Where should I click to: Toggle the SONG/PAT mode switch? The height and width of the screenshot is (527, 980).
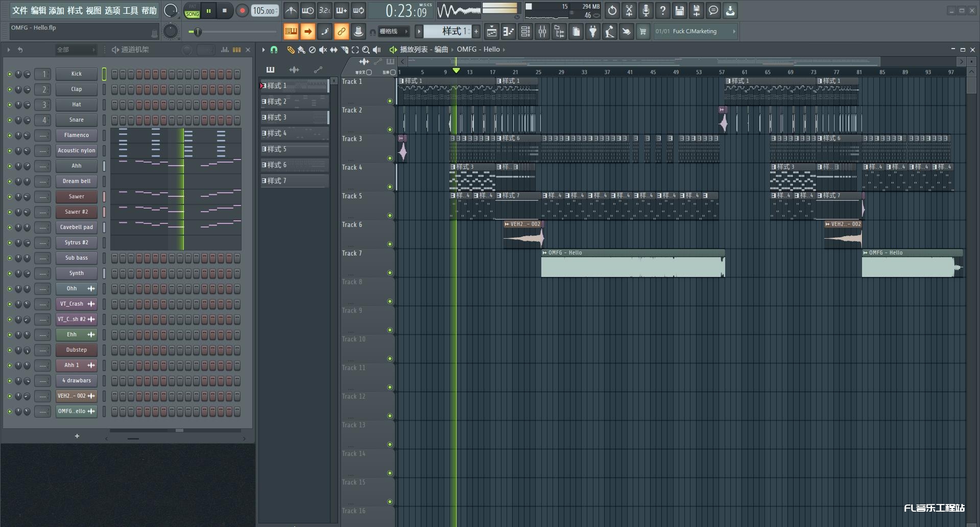(193, 11)
